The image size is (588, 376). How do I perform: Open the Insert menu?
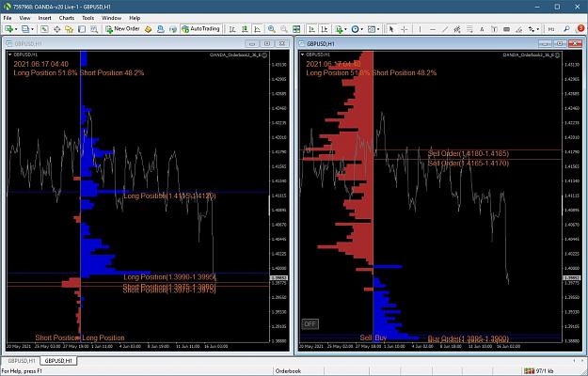(44, 18)
